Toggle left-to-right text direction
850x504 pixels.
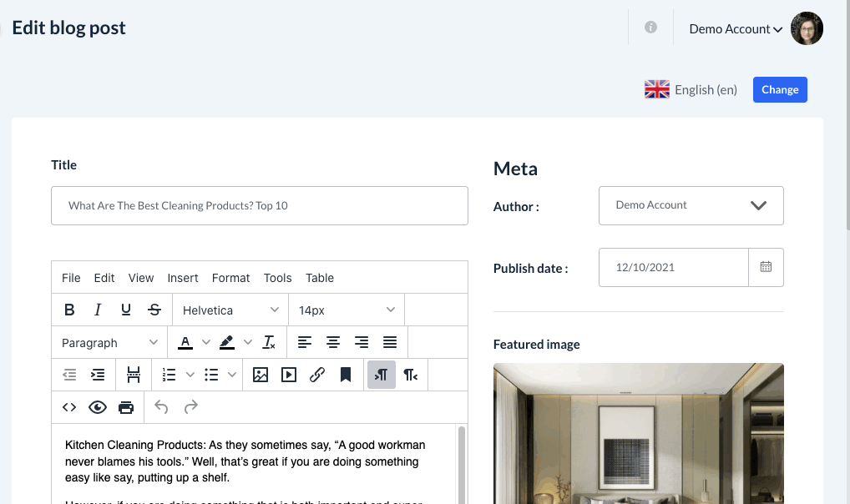pyautogui.click(x=381, y=375)
